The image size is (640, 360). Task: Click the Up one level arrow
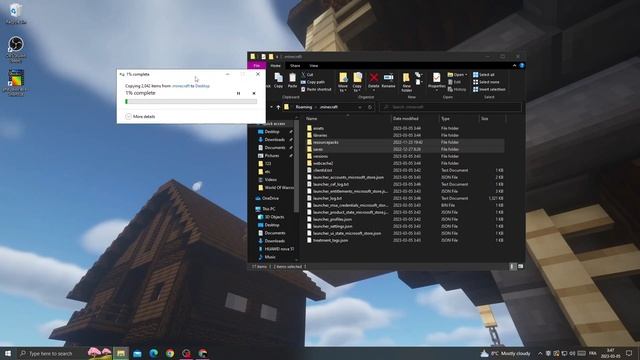point(278,107)
